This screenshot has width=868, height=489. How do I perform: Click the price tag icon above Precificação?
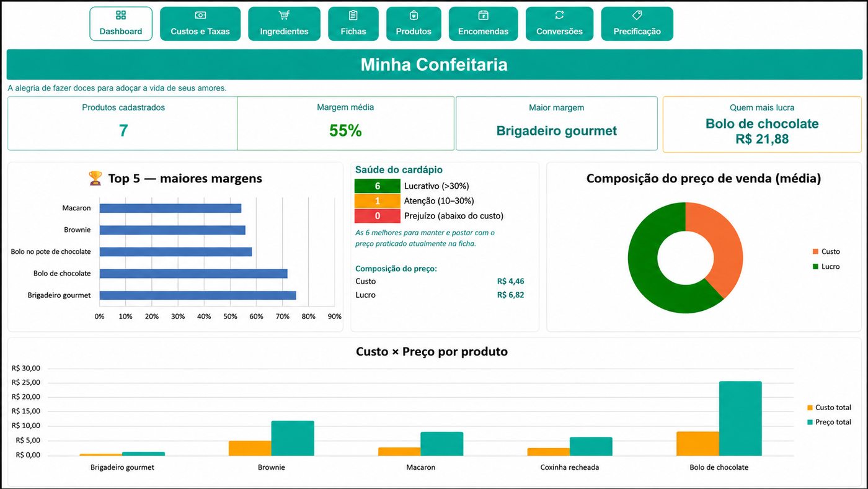pos(637,16)
